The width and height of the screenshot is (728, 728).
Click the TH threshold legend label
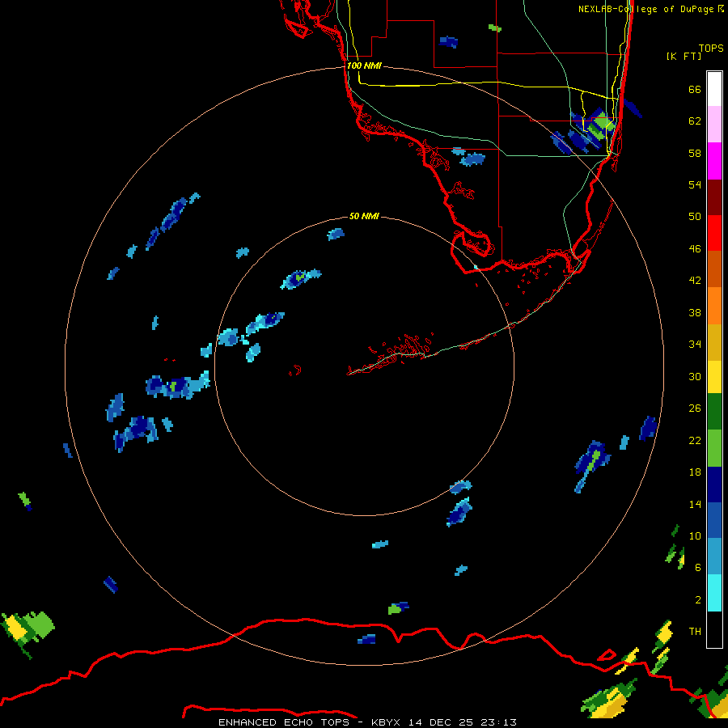[695, 631]
